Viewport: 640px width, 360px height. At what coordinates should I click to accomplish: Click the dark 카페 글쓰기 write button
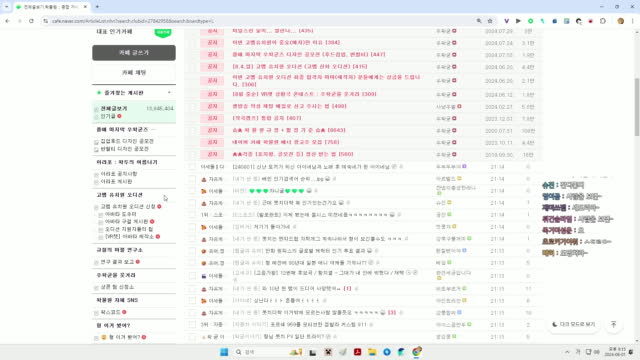click(134, 53)
